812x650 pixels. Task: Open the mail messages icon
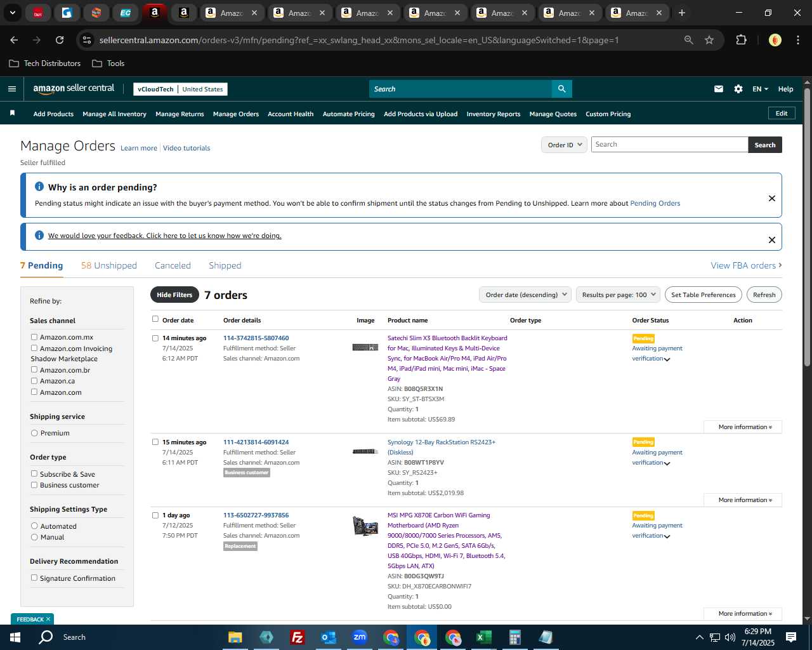719,89
